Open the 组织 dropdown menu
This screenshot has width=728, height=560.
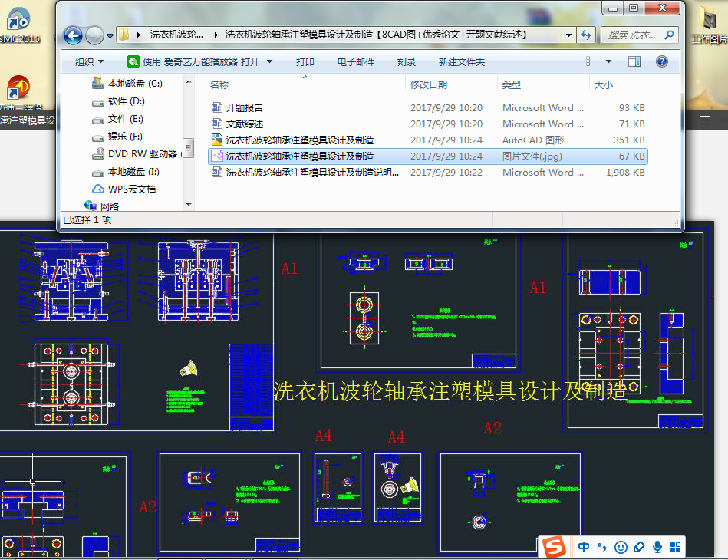[89, 62]
